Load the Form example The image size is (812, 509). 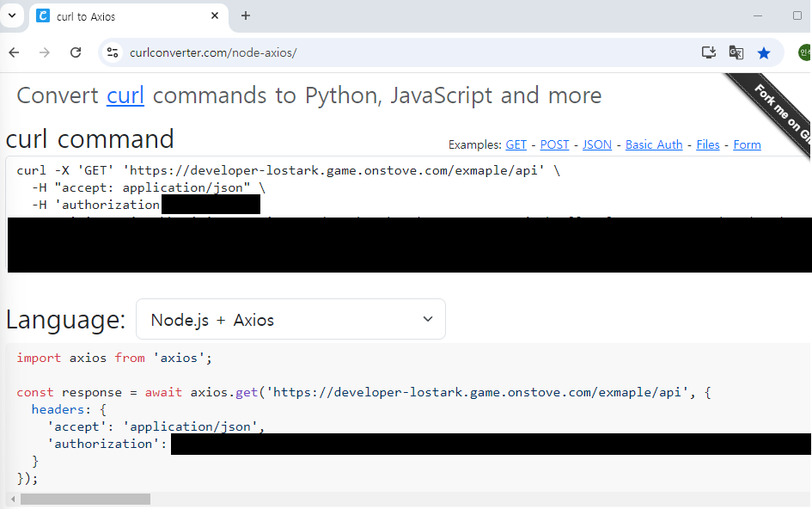coord(747,144)
